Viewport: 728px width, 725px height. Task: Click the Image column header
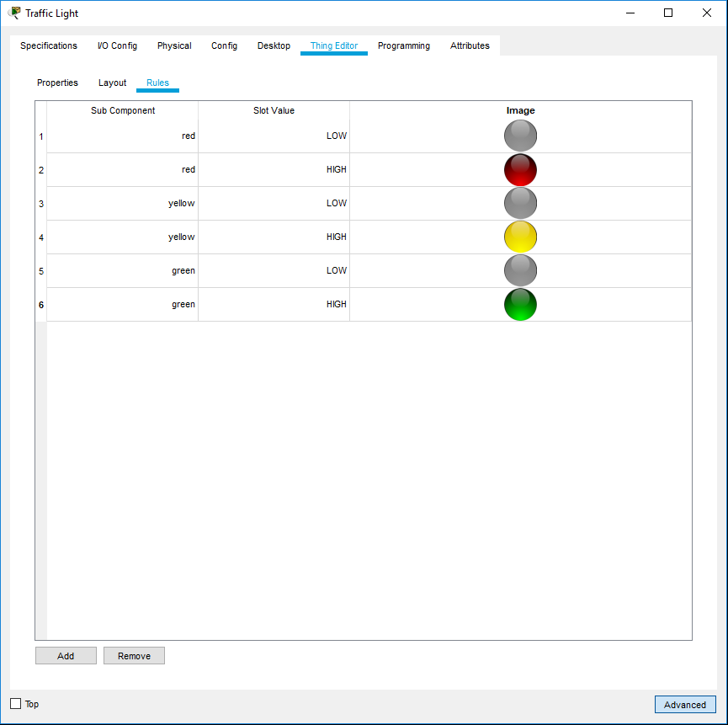[x=520, y=110]
